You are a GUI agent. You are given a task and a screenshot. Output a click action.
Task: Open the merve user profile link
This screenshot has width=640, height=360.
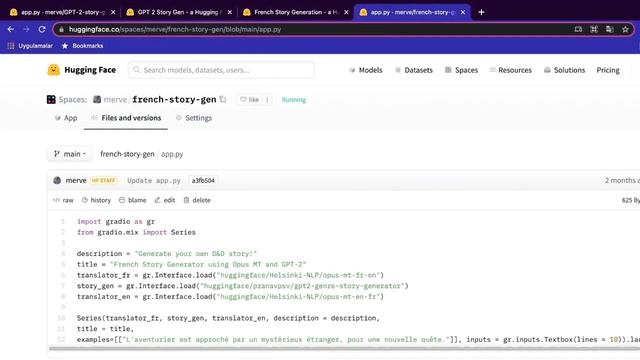tap(115, 99)
